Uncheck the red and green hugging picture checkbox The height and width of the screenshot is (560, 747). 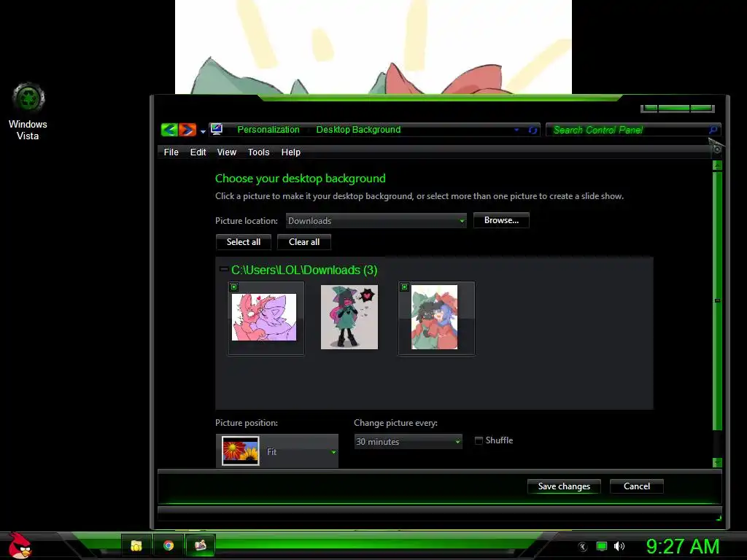(x=404, y=287)
